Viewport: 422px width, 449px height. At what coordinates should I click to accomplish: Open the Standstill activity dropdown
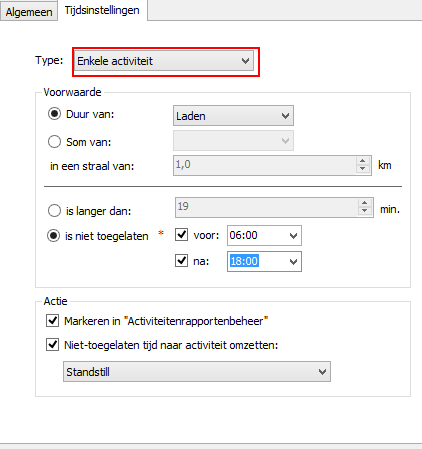(x=197, y=371)
